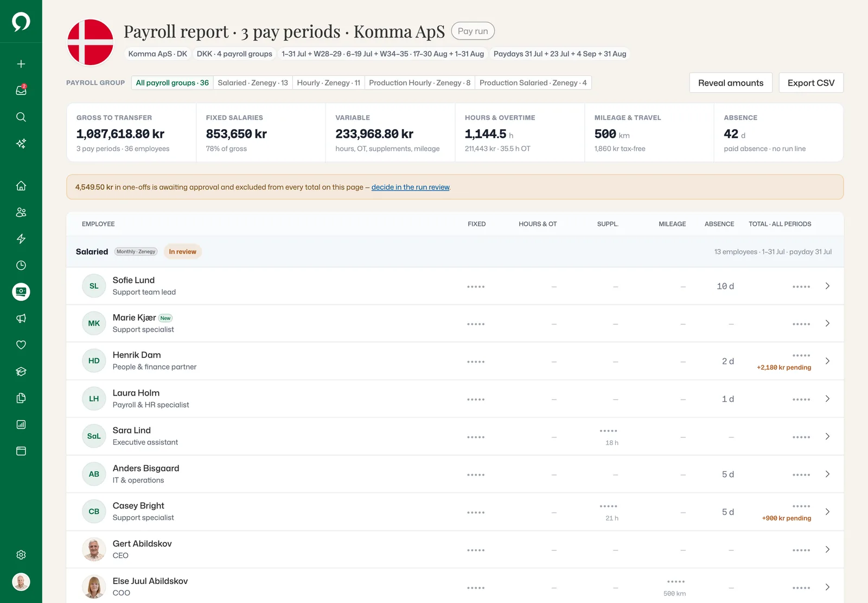Open the megaphone announcements icon

click(21, 319)
